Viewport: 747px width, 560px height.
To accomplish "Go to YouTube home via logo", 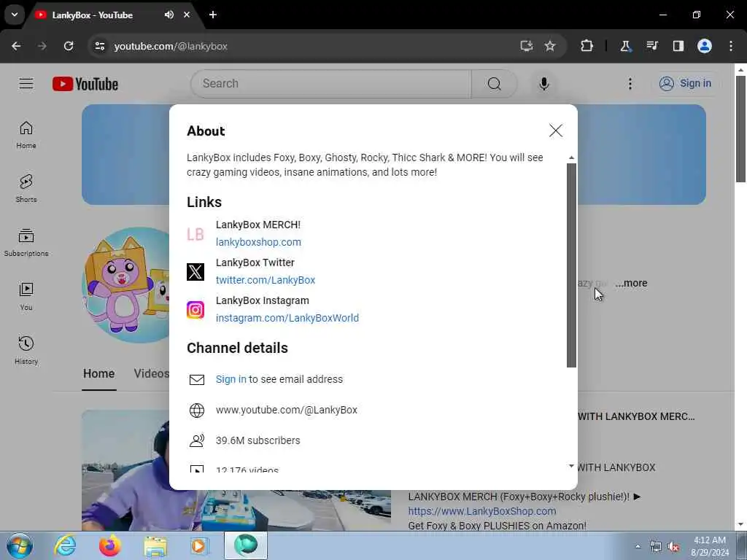I will point(85,84).
